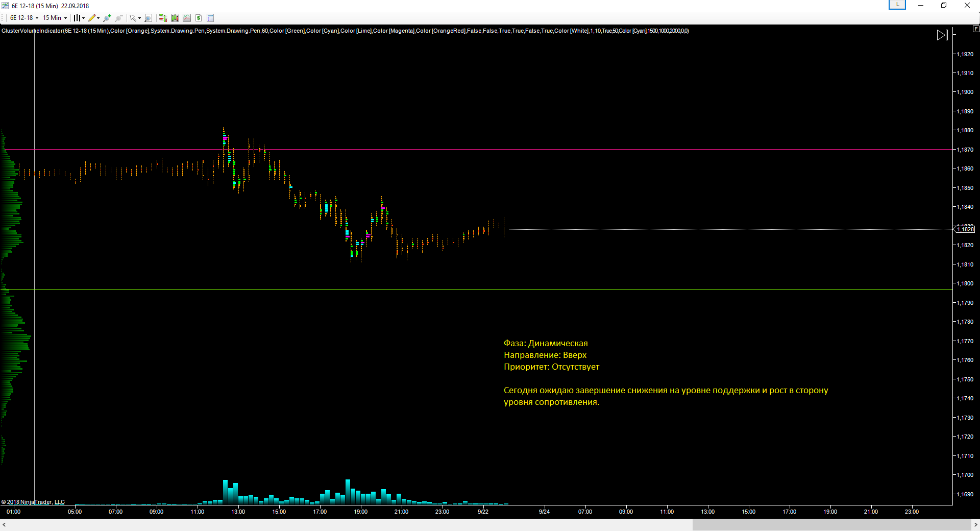Expand the drawing tools dropdown arrow
The image size is (980, 531).
98,18
